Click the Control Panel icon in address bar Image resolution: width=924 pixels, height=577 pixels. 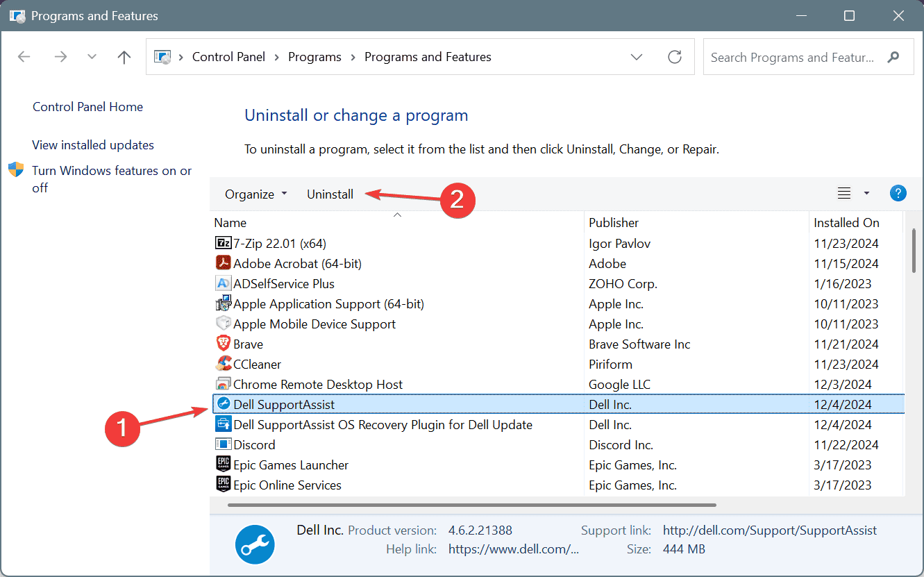[x=162, y=57]
